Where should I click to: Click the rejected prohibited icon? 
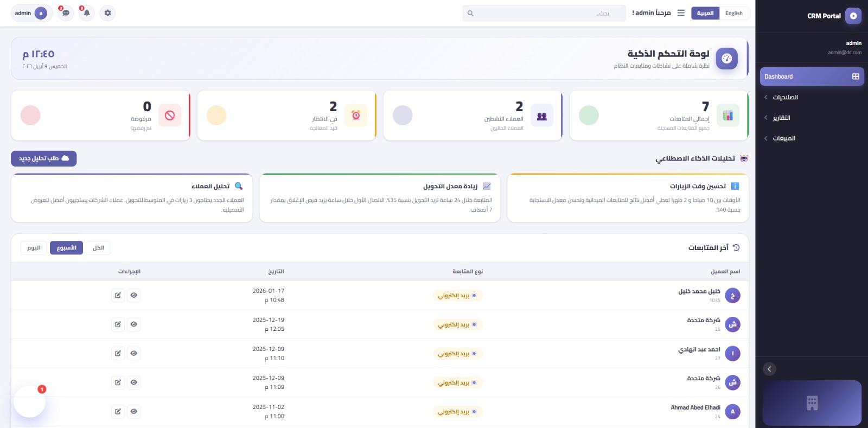pyautogui.click(x=170, y=115)
